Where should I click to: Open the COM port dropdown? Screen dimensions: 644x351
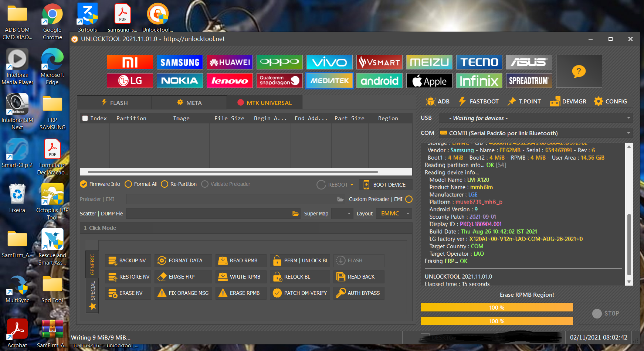coord(536,133)
